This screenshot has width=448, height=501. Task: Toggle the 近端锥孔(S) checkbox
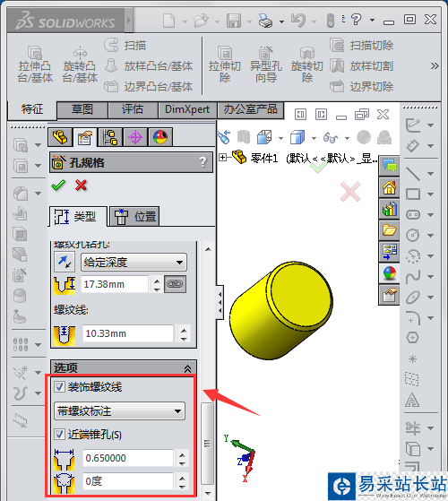click(x=59, y=434)
